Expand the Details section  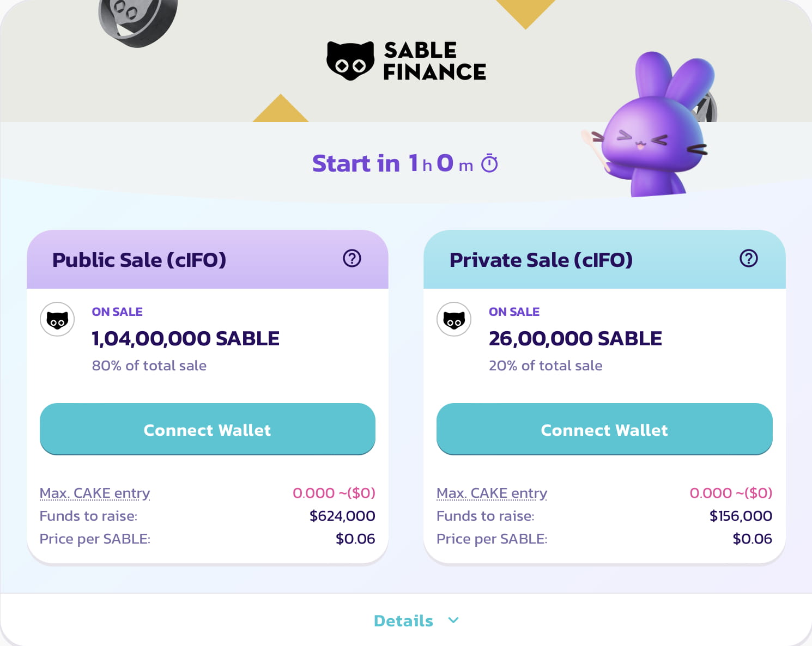[403, 620]
